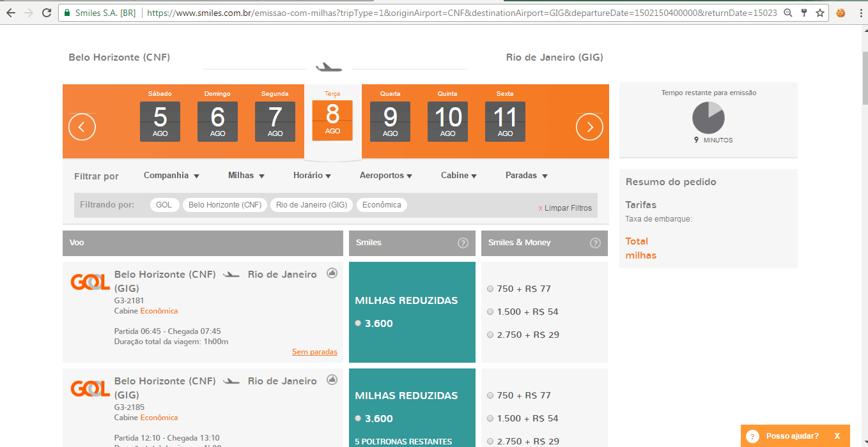Select 750 + R$ 77 for G3-2181
Screen dimensions: 868x447
tap(490, 289)
